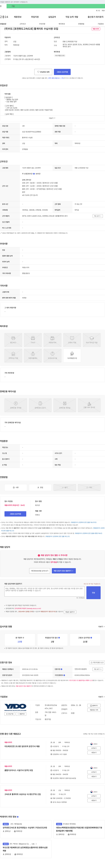The width and height of the screenshot is (105, 868).
Task: Open 지도 보기 for 인천서부고용센터
Action: coord(98,669)
